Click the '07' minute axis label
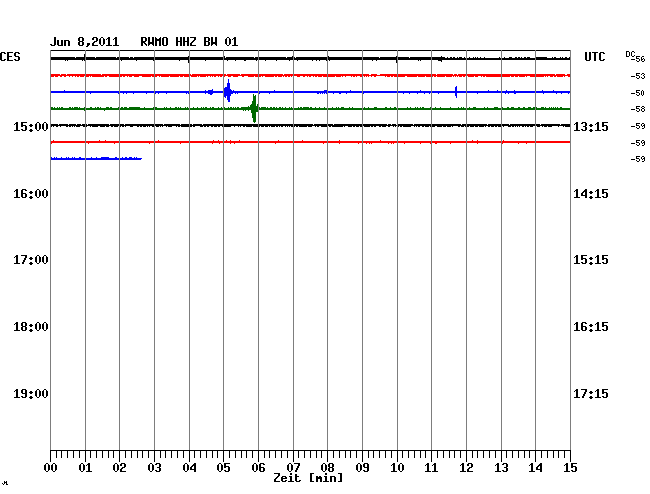The image size is (650, 494). click(x=293, y=468)
